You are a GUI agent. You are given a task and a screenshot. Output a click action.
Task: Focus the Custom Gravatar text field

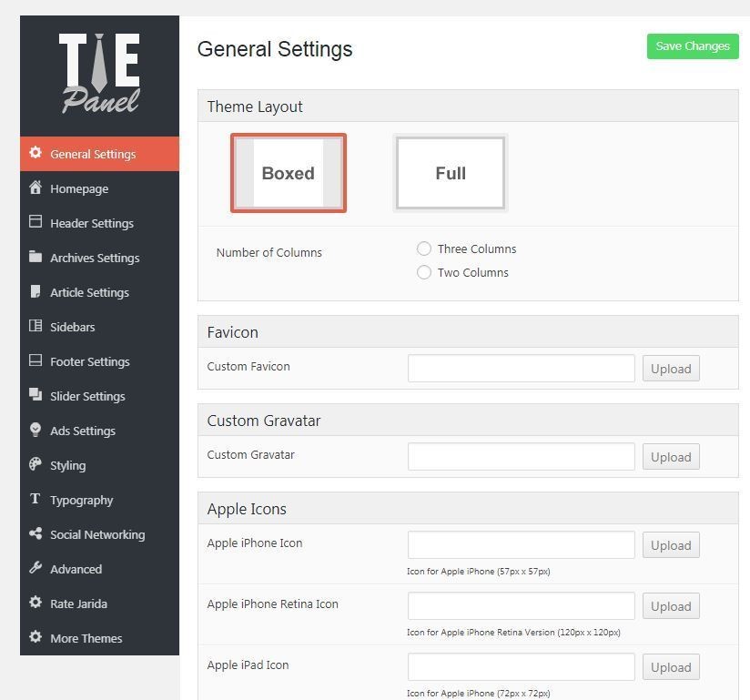click(x=521, y=457)
